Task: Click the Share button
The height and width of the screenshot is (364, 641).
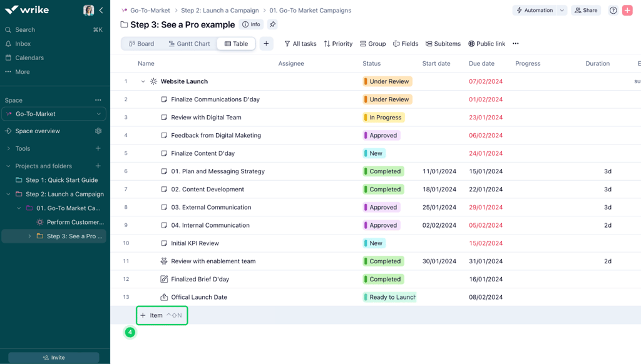Action: tap(586, 10)
